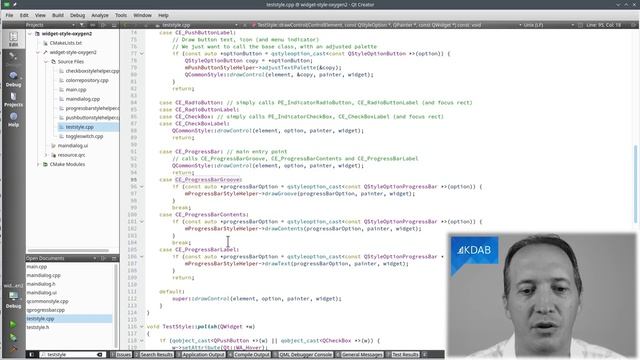Open the Tools menu
This screenshot has height=360, width=640.
121,15
